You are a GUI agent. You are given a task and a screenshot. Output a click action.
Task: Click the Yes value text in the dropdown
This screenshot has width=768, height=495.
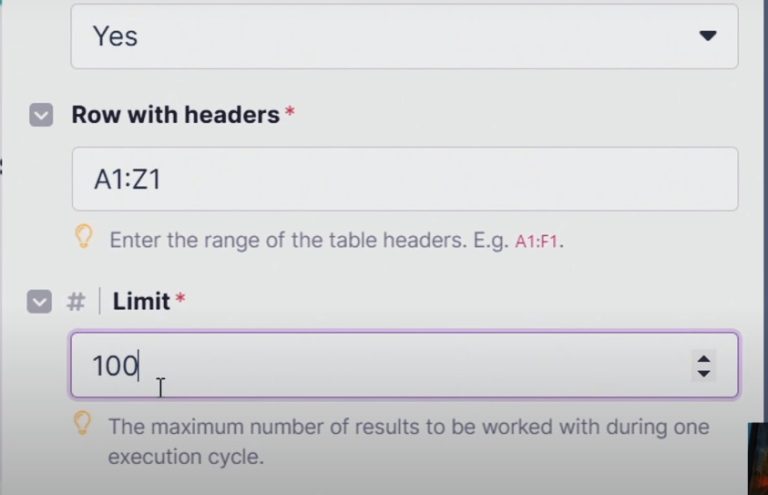115,36
